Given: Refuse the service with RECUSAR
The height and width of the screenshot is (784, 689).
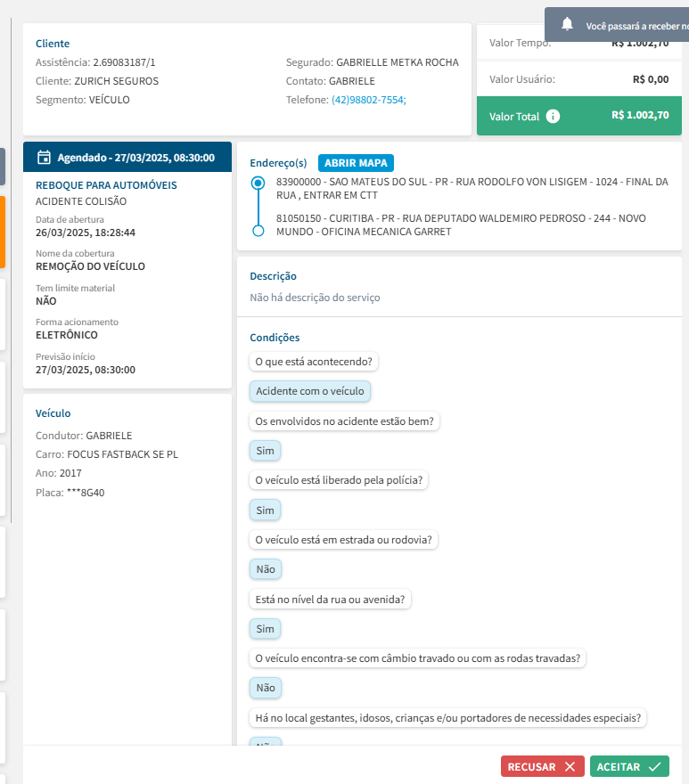Looking at the screenshot, I should pyautogui.click(x=542, y=766).
